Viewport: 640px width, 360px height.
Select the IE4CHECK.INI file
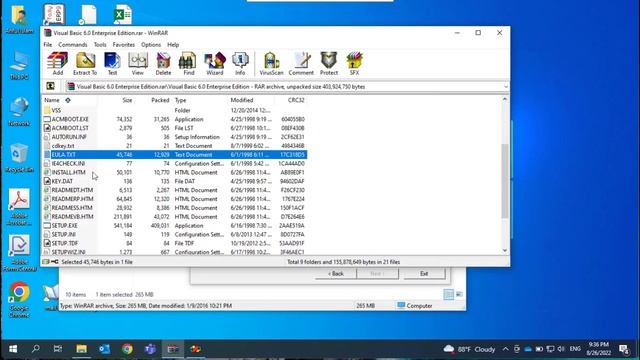point(175,164)
